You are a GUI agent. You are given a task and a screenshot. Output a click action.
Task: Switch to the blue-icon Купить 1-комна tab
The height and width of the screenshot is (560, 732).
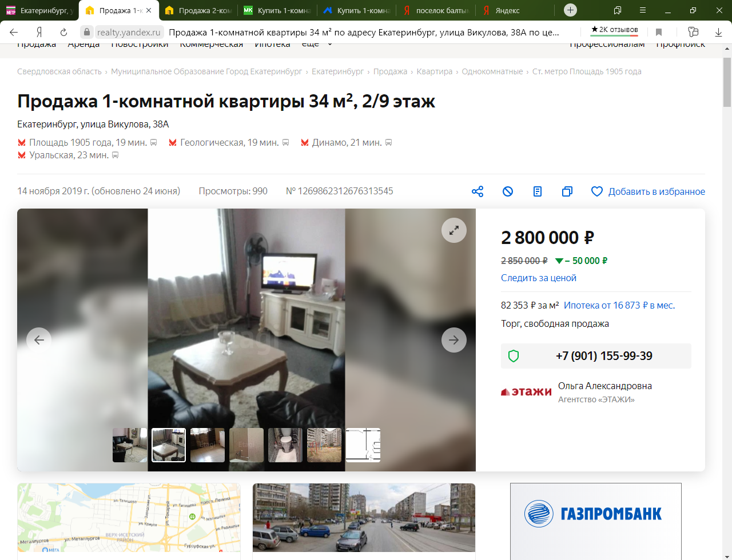tap(357, 10)
